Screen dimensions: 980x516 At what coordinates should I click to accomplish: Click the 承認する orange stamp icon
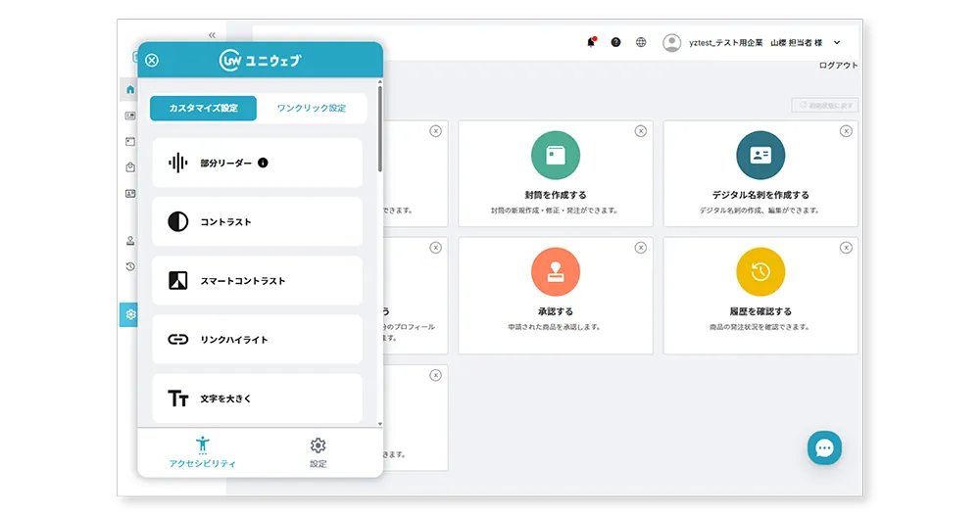pyautogui.click(x=556, y=272)
